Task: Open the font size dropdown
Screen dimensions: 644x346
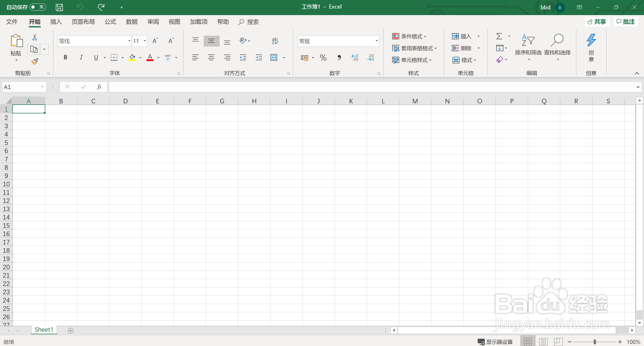Action: click(145, 41)
